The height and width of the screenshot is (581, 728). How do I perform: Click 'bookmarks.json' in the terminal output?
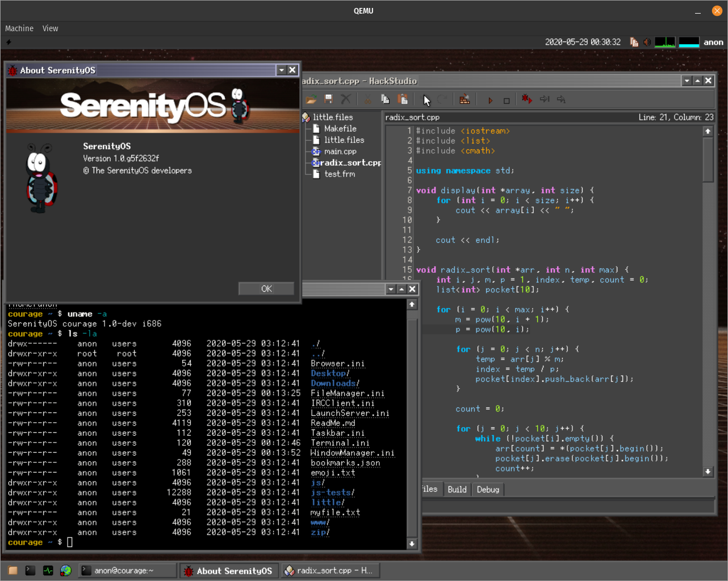coord(345,463)
